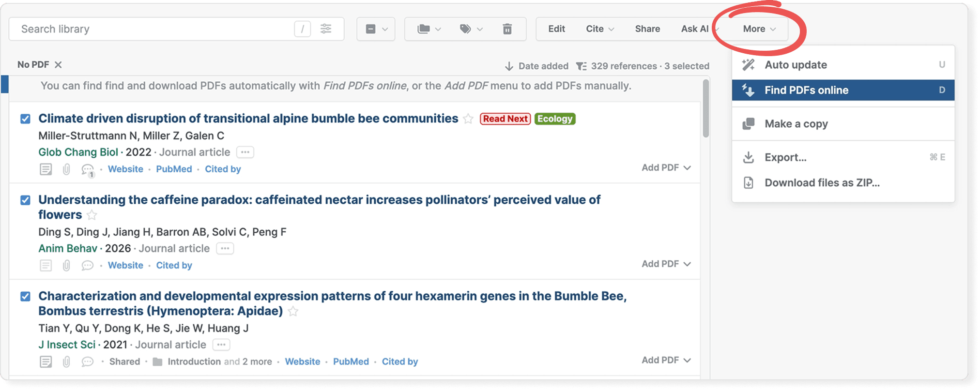Screen dimensions: 980x390
Task: Open the tag labels dropdown
Action: pyautogui.click(x=470, y=29)
